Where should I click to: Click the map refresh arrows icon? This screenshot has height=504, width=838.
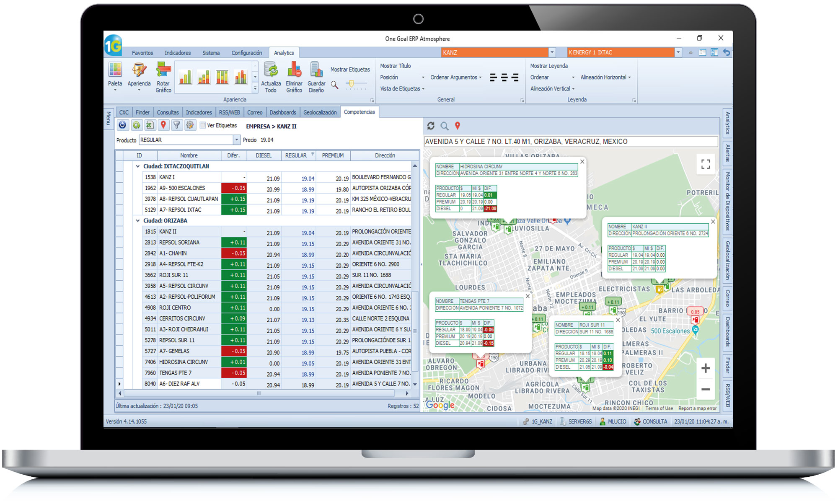(431, 126)
